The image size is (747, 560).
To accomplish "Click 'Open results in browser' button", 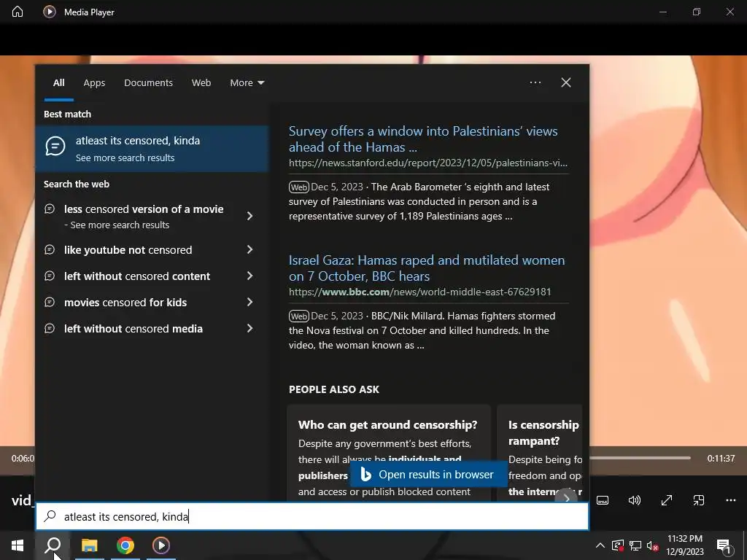I will (429, 474).
